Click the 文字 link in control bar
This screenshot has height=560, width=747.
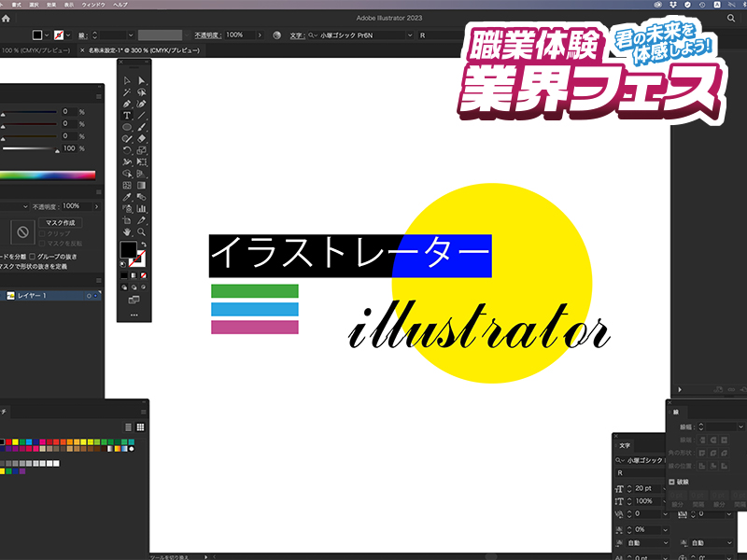pos(297,35)
